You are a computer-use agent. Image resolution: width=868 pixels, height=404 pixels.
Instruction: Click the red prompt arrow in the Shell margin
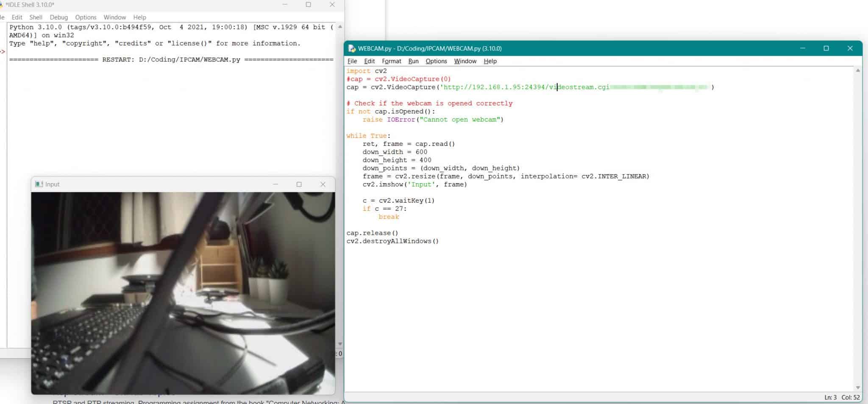3,51
